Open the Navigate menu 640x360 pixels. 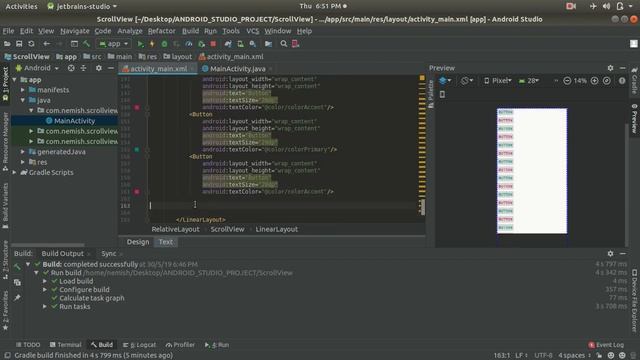point(75,31)
